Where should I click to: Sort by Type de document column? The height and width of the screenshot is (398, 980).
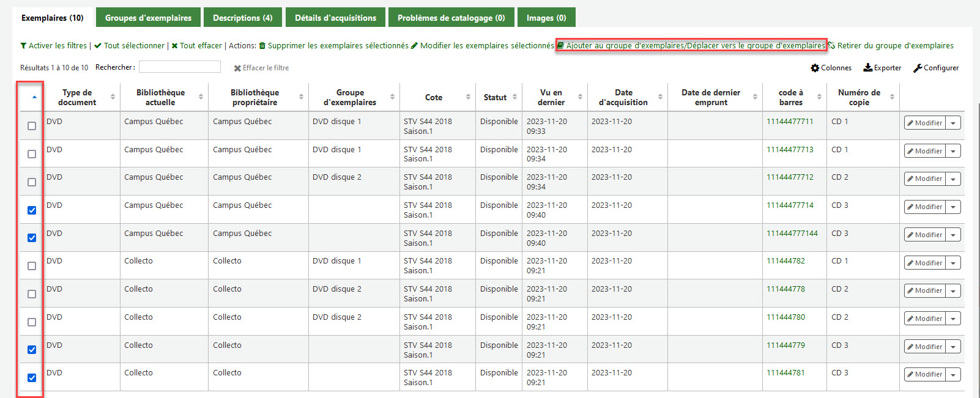coord(81,97)
